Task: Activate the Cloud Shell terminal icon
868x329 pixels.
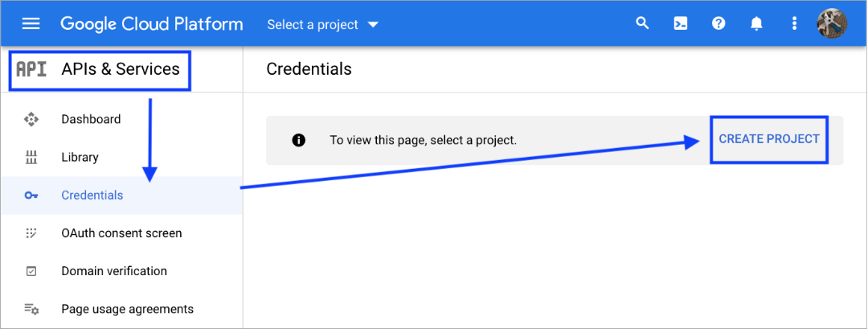Action: [x=681, y=23]
